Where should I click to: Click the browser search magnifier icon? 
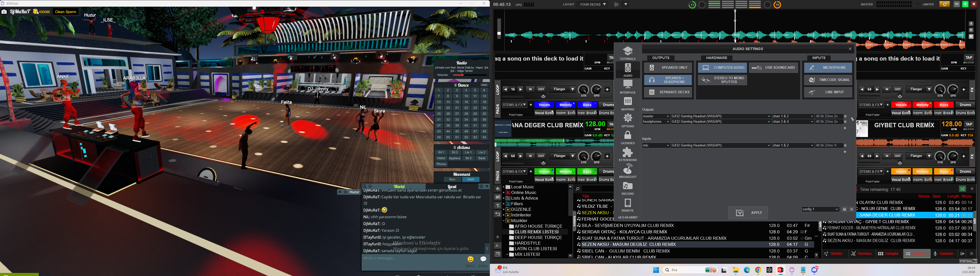tap(578, 189)
